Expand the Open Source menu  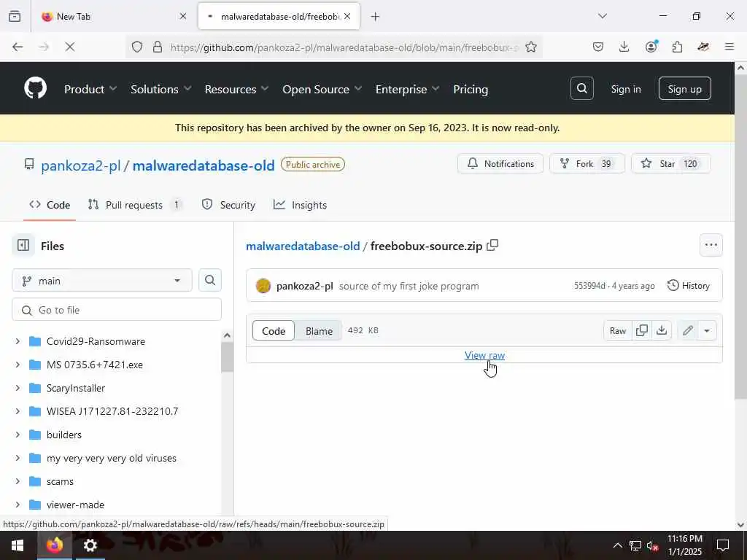[x=322, y=89]
